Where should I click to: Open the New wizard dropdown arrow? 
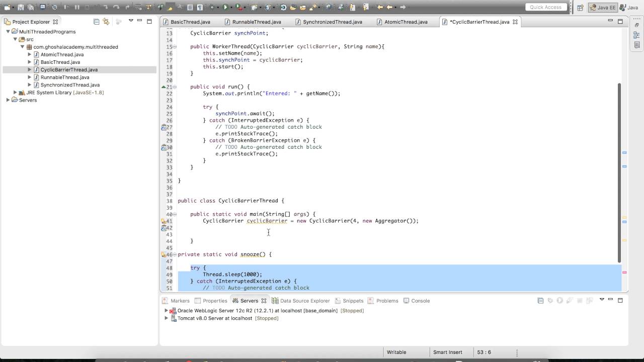pos(13,8)
